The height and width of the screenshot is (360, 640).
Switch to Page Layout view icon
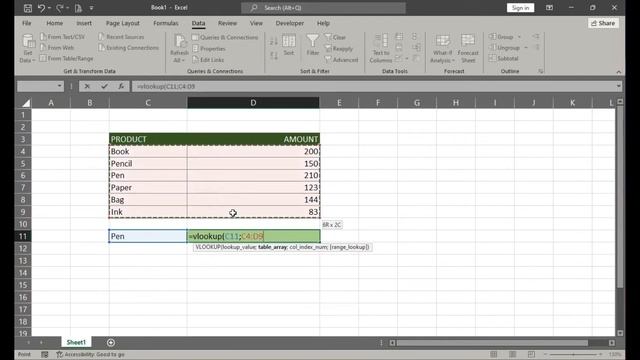(513, 354)
